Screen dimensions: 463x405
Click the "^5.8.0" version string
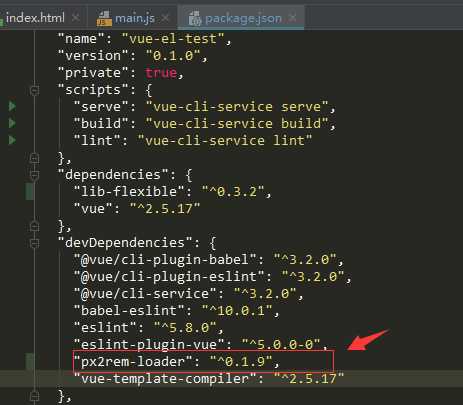coord(185,328)
